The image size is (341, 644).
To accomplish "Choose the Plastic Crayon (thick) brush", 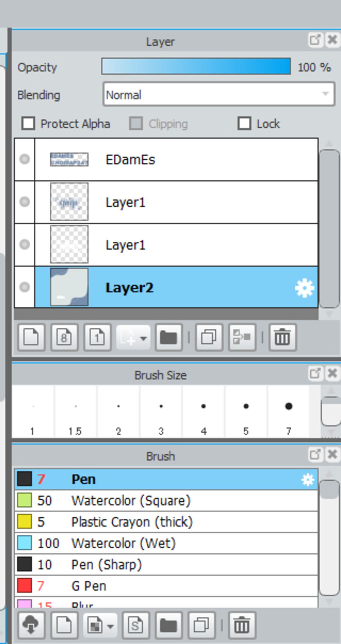I will click(132, 522).
